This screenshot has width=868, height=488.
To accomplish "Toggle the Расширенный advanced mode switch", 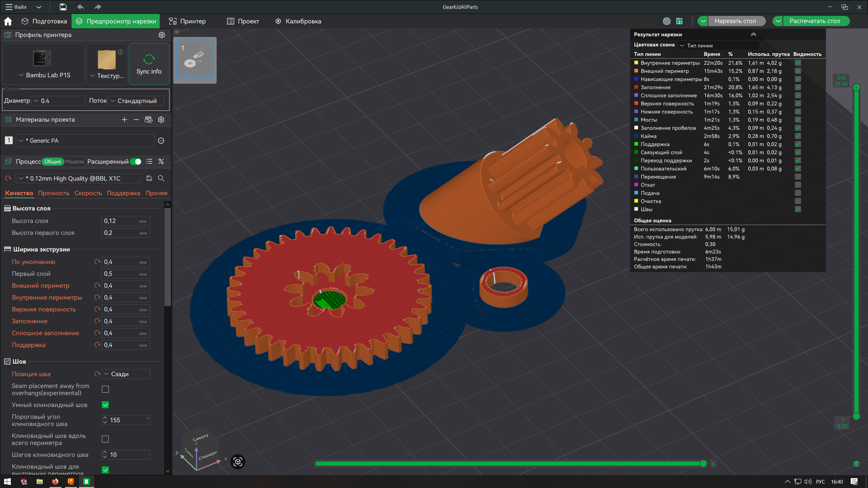I will click(x=136, y=162).
